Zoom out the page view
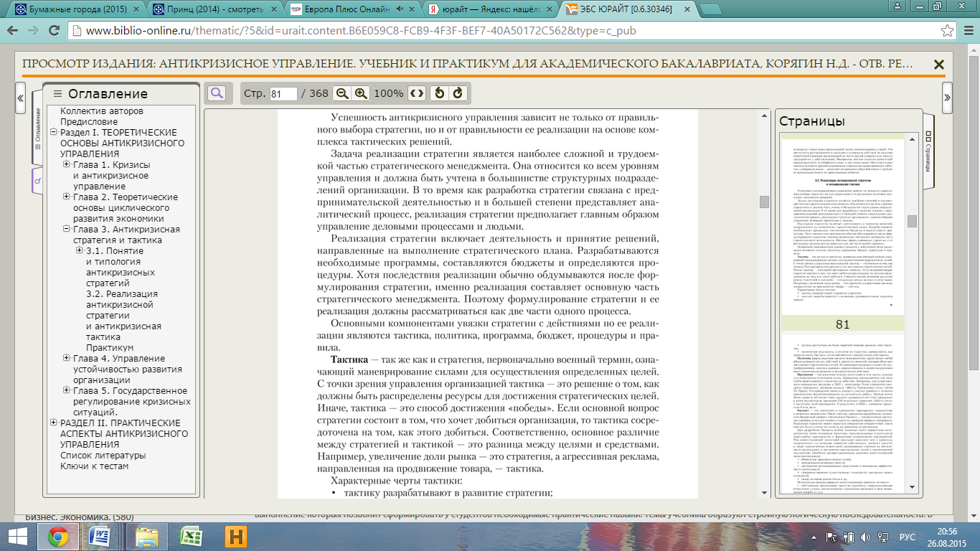 click(342, 93)
